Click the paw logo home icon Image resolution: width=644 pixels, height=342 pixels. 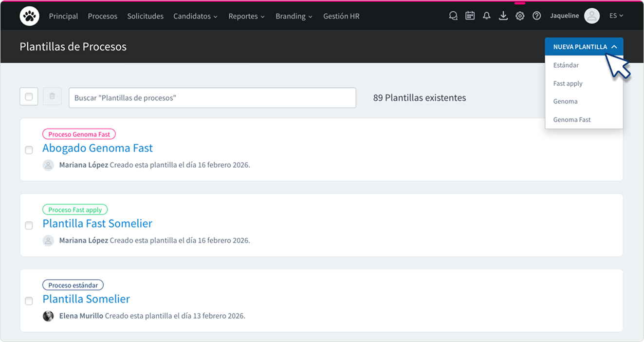tap(29, 16)
